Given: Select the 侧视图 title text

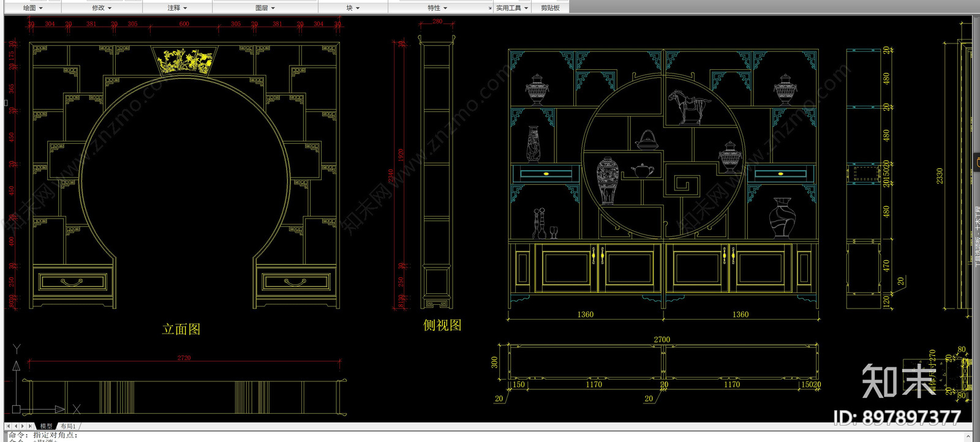Looking at the screenshot, I should pos(442,325).
